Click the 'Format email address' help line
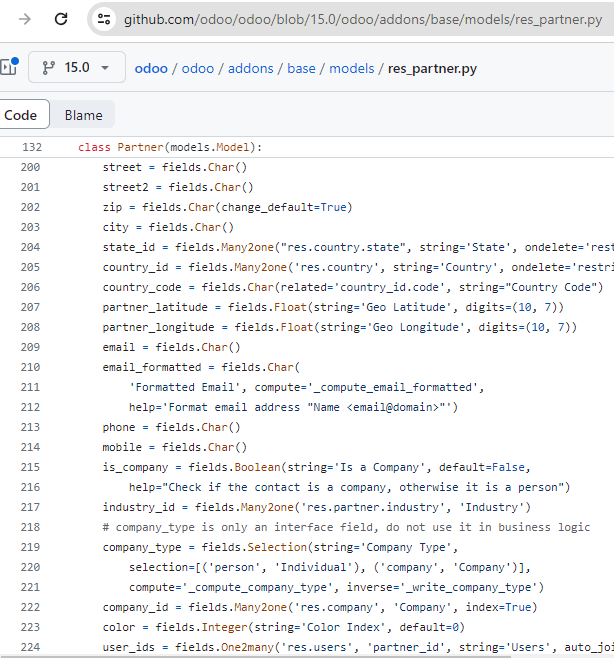Viewport: 614px width, 658px height. click(293, 407)
